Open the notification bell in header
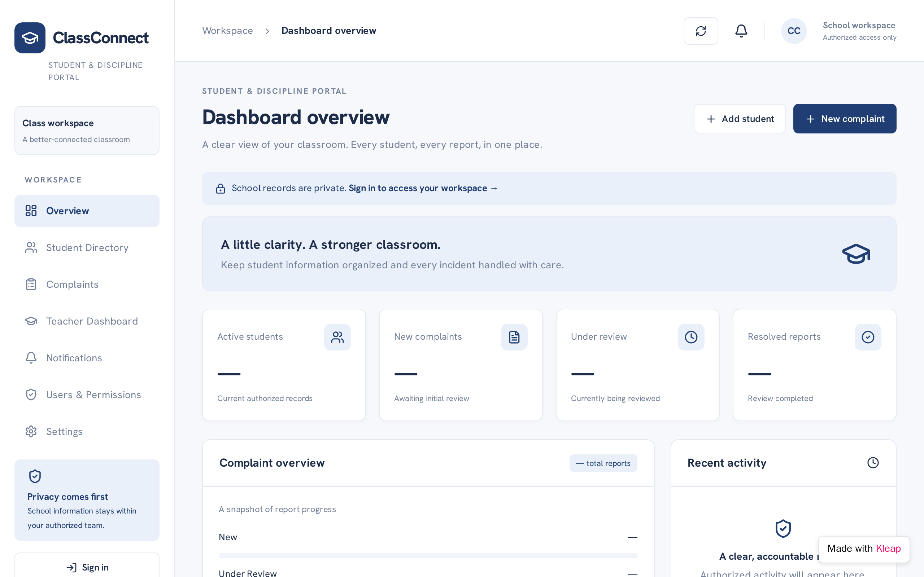Viewport: 924px width, 577px height. (741, 31)
